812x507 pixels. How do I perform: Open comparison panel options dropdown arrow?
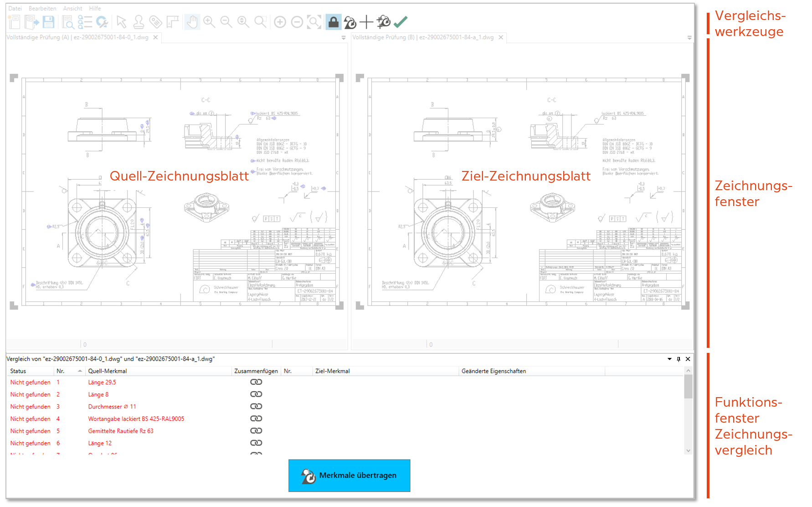[669, 359]
